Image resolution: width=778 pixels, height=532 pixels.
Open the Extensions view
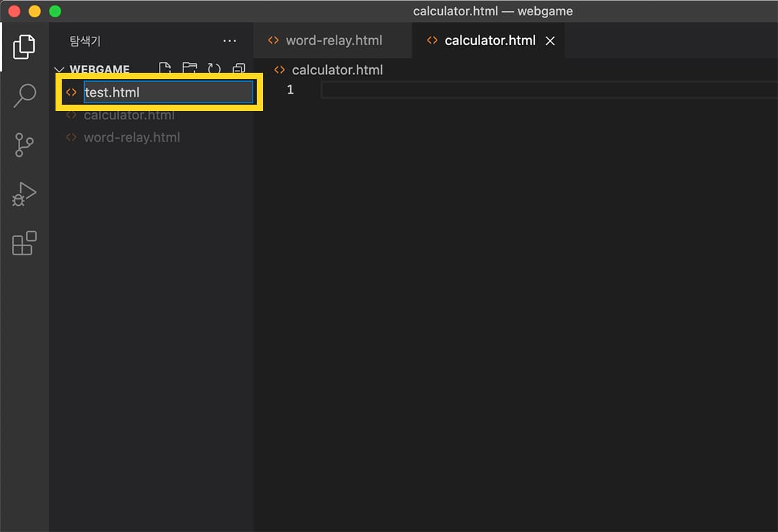[x=24, y=243]
